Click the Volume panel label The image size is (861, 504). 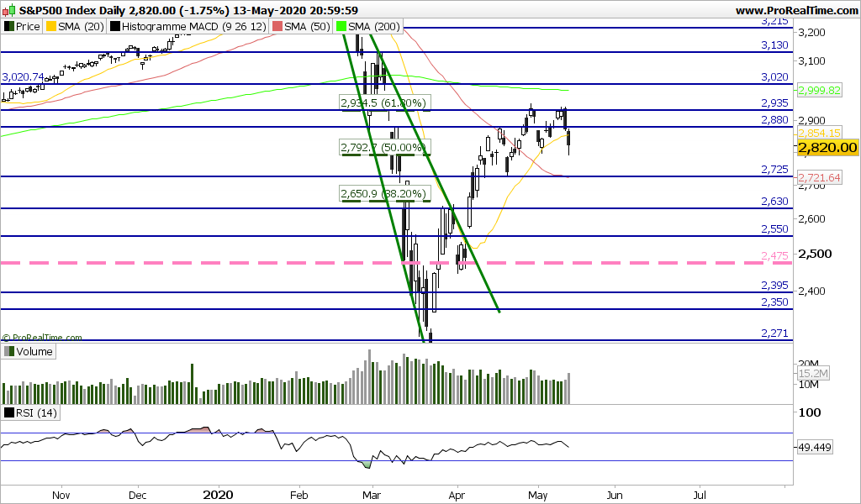coord(34,351)
